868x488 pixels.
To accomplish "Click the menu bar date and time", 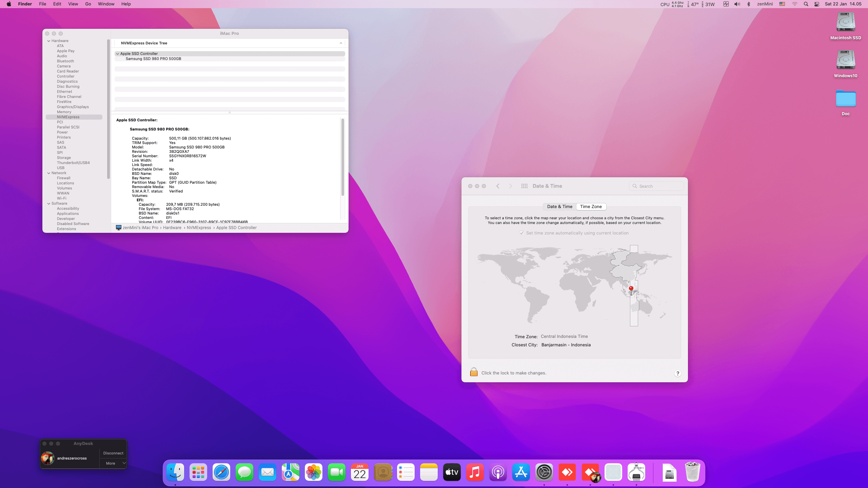I will [843, 4].
